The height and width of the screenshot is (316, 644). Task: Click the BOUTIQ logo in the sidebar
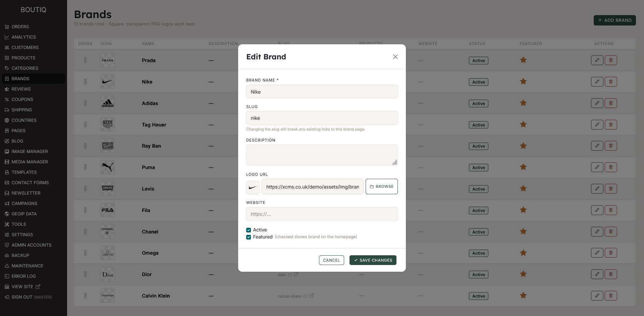34,10
